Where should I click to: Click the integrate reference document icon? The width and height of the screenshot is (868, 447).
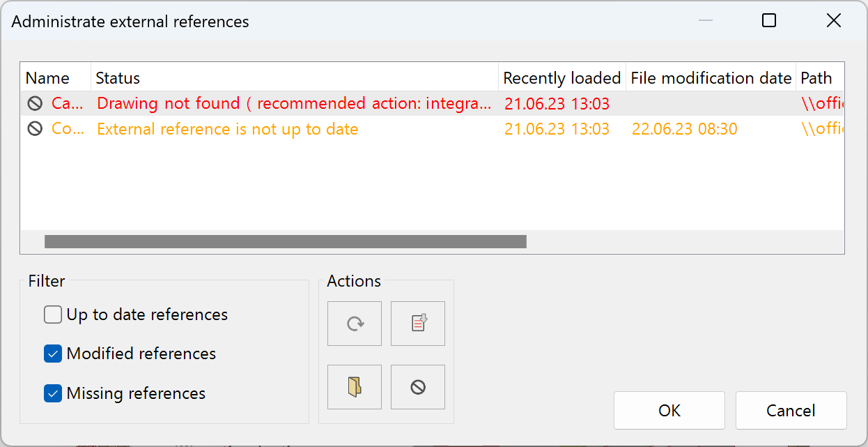(x=418, y=324)
